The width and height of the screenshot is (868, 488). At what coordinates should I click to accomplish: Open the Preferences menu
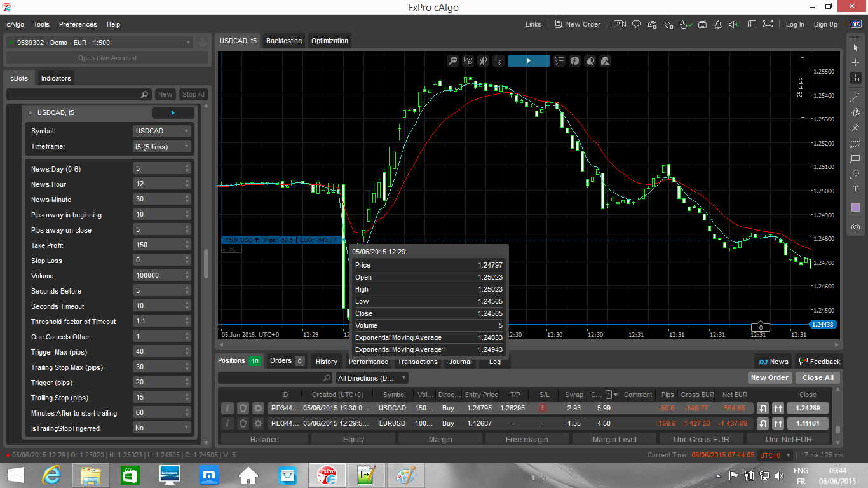point(78,24)
